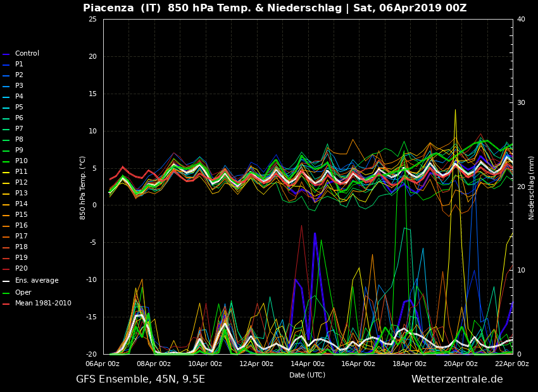Click the Niederschlag (mm) right axis label
This screenshot has height=392, width=538.
click(x=532, y=188)
